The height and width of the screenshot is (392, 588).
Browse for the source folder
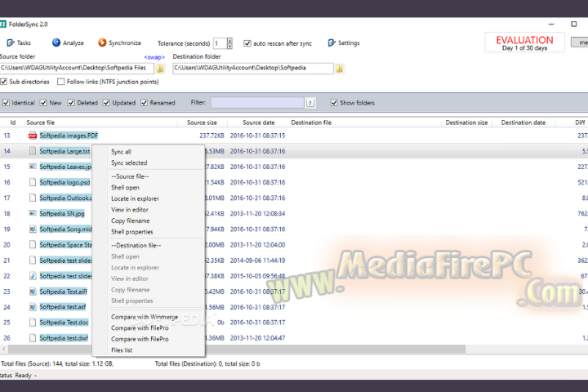(x=160, y=69)
